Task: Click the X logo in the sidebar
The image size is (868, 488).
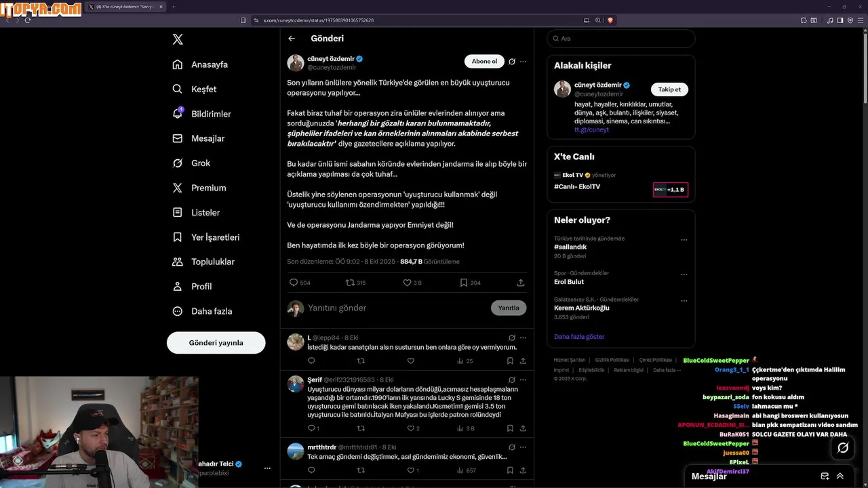Action: pos(178,39)
